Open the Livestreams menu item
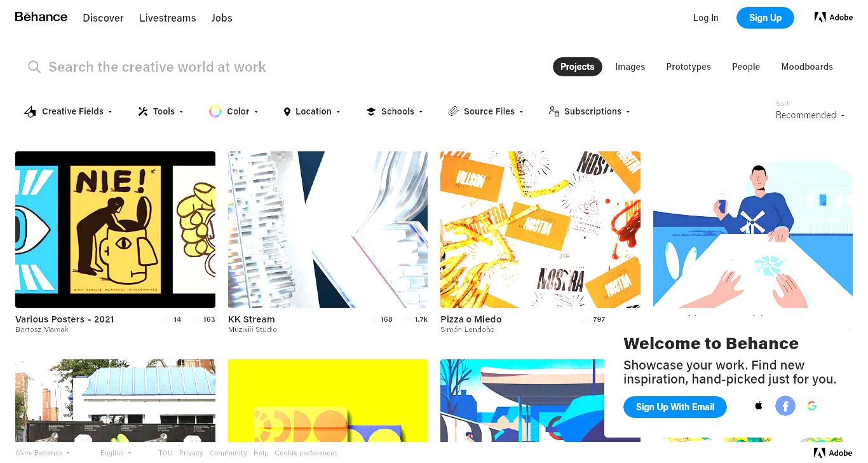The width and height of the screenshot is (868, 463). coord(168,18)
